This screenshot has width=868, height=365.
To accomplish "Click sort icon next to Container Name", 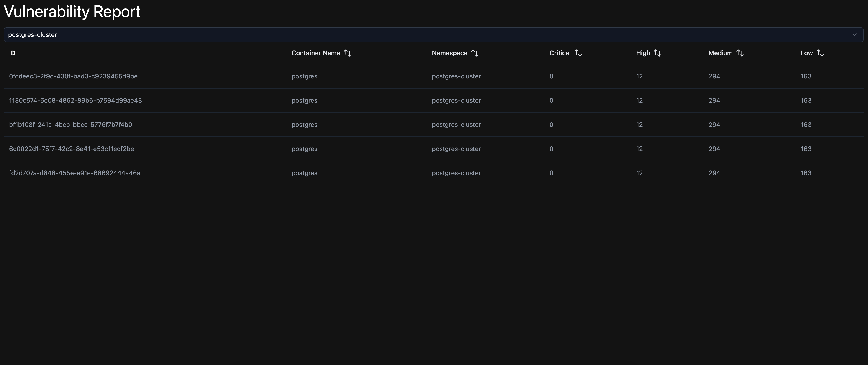I will (x=347, y=53).
